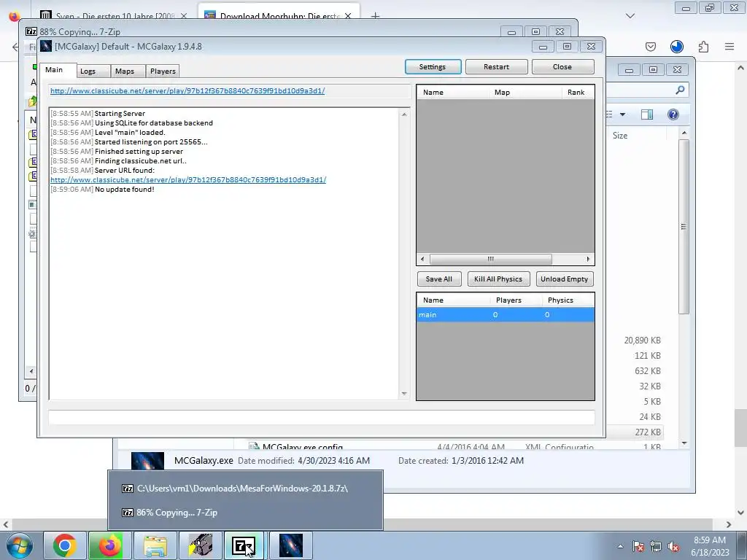Click left arrow of players list scrollbar
Image resolution: width=747 pixels, height=560 pixels.
tap(422, 259)
